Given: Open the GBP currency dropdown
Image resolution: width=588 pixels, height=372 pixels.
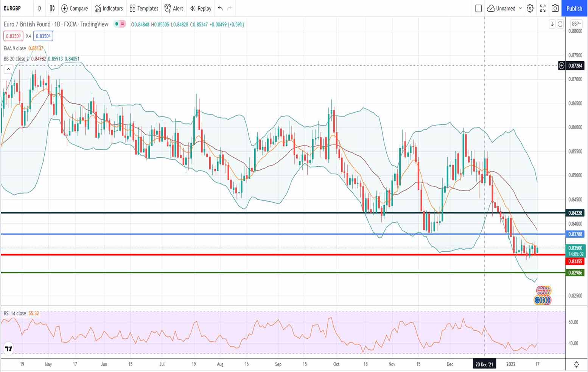Looking at the screenshot, I should point(576,24).
